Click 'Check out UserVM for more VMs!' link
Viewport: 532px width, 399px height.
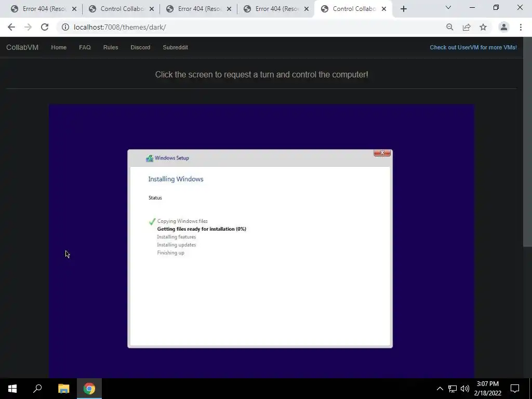pos(473,47)
